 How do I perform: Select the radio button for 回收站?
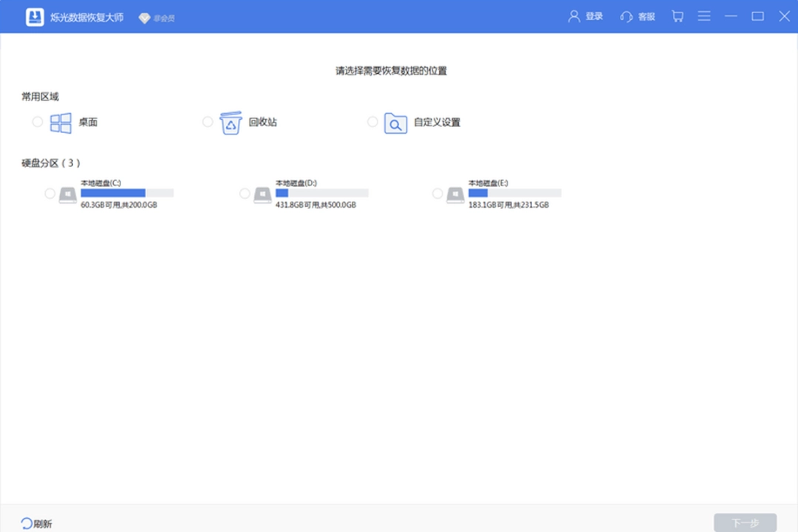pos(208,121)
